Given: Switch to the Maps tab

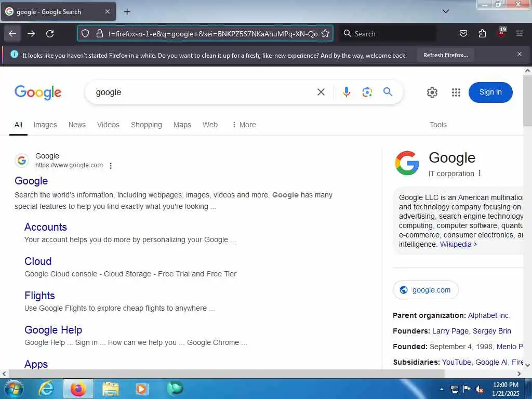Looking at the screenshot, I should click(x=182, y=125).
